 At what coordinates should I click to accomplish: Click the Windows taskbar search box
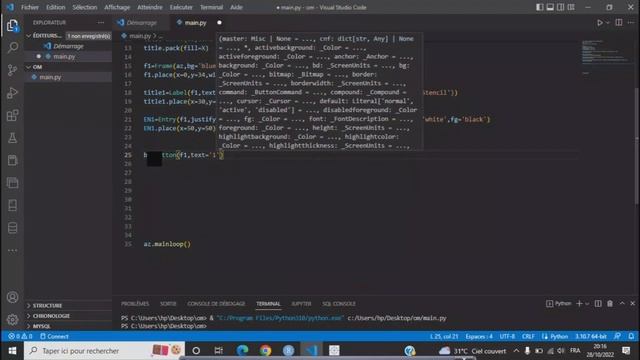pos(104,351)
